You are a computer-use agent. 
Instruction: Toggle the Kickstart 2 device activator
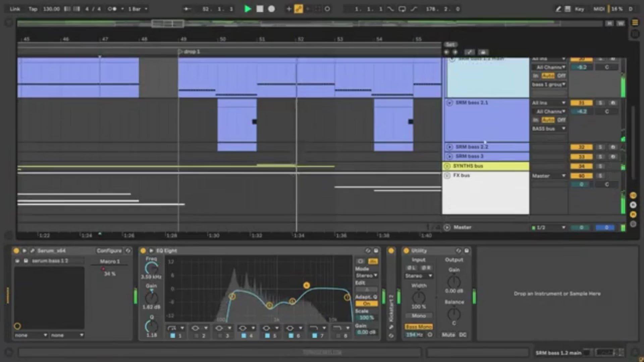tap(391, 251)
